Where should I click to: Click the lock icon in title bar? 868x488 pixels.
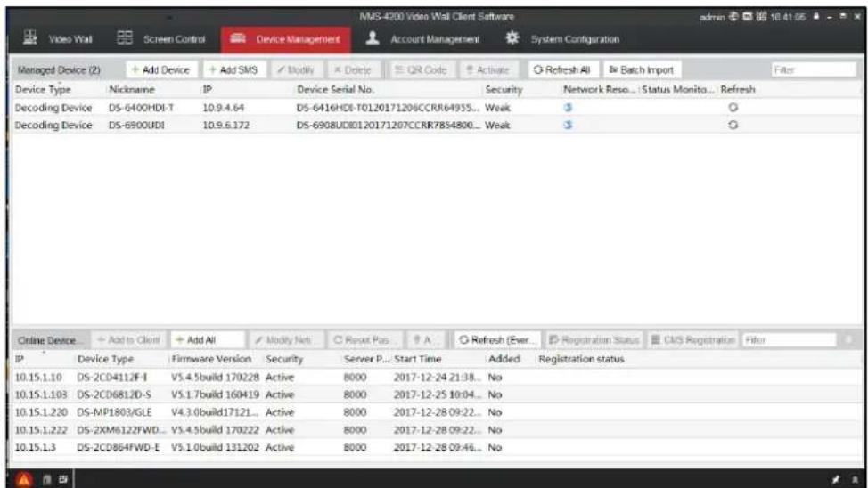tap(816, 17)
